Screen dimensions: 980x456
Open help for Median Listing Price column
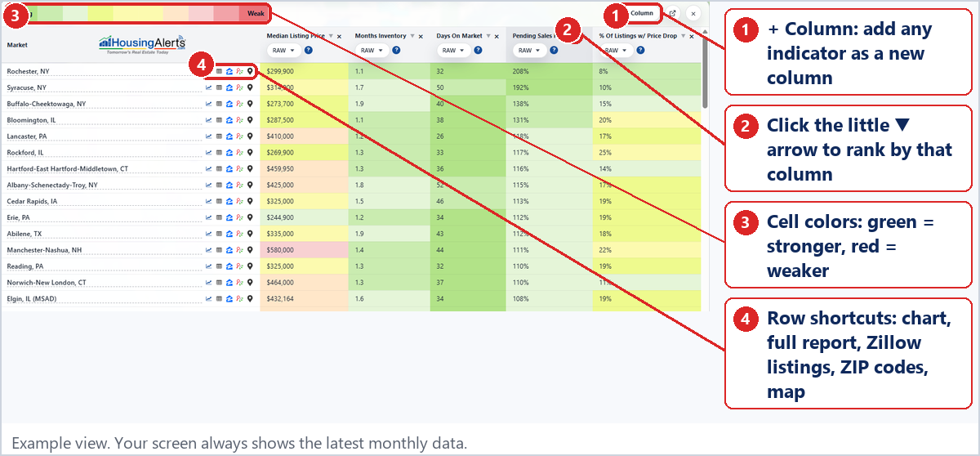[x=309, y=50]
